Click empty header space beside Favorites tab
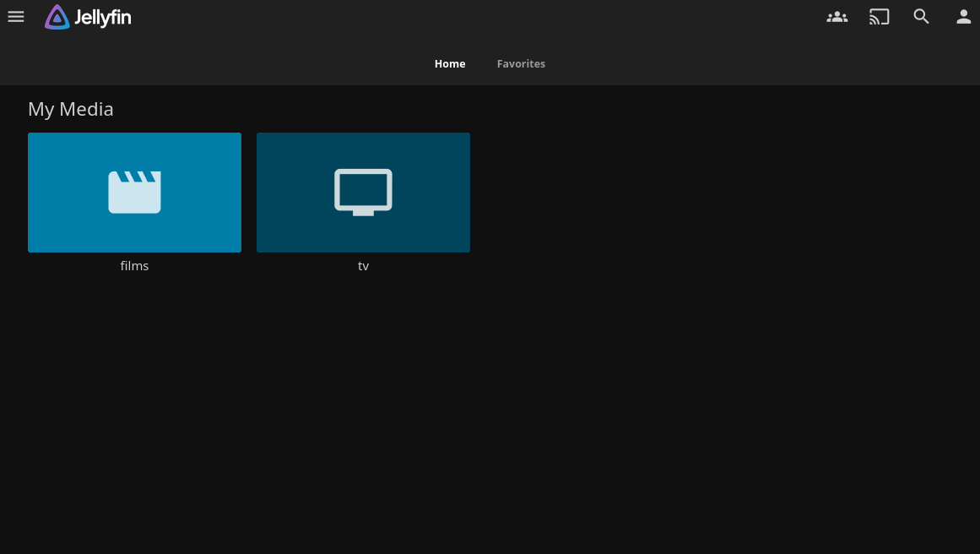The width and height of the screenshot is (980, 554). click(675, 64)
